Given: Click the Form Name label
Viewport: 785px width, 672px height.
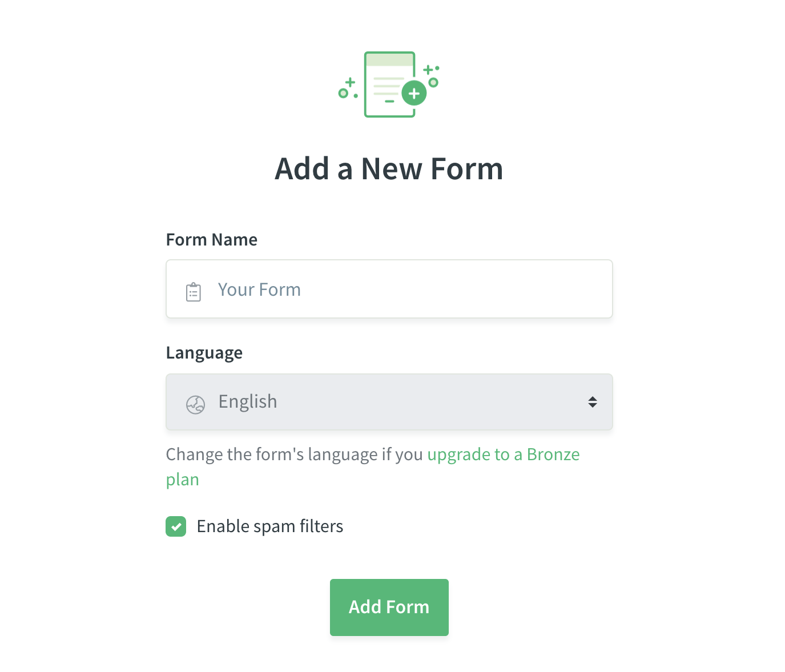Looking at the screenshot, I should pyautogui.click(x=212, y=240).
